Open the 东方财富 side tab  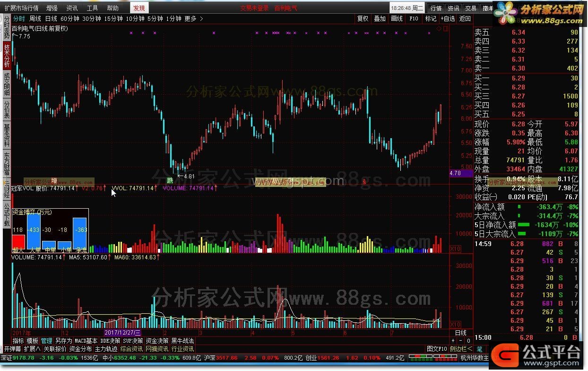[x=7, y=165]
